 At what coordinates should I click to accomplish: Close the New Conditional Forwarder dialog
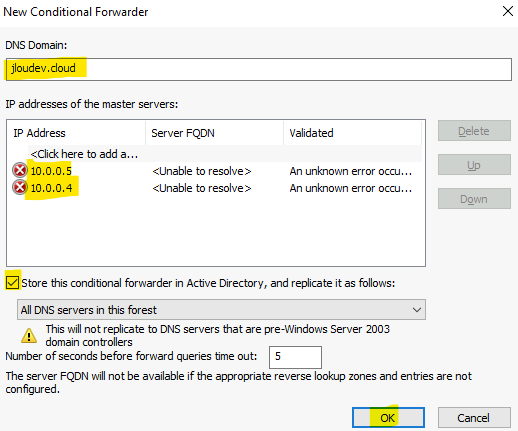point(508,11)
